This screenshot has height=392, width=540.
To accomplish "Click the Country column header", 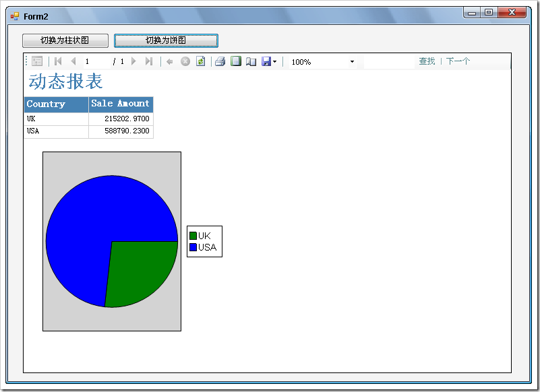I will (x=56, y=104).
